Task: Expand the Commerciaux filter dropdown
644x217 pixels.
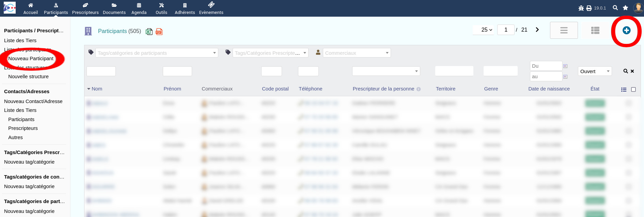Action: pos(357,53)
